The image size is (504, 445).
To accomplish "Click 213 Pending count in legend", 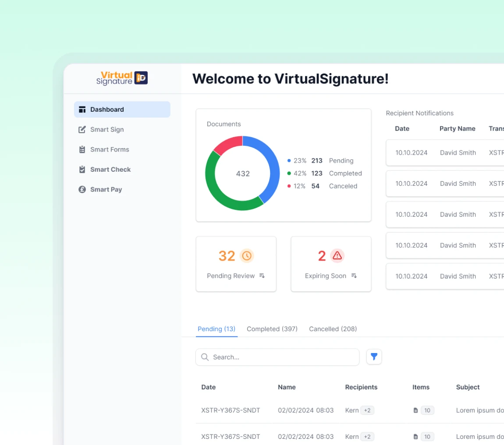I will pos(316,161).
